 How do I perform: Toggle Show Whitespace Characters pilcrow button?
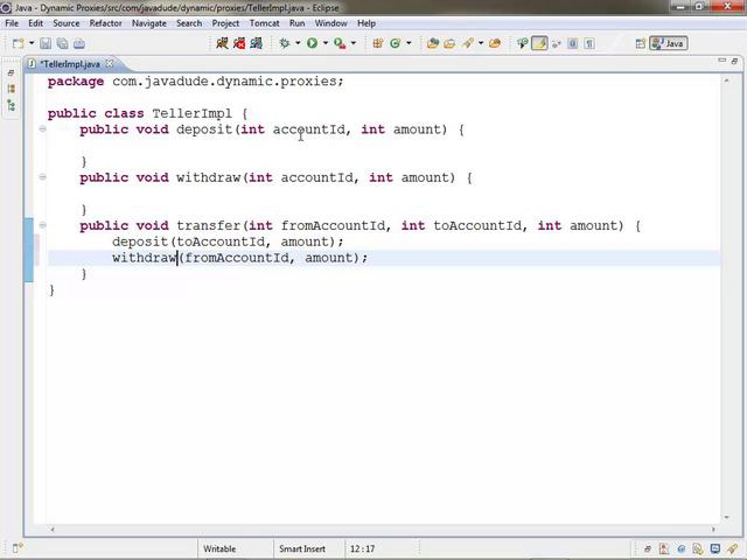(589, 44)
